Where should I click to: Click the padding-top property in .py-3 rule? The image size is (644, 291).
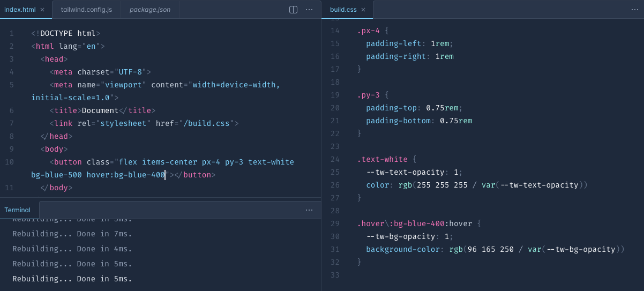pos(391,108)
